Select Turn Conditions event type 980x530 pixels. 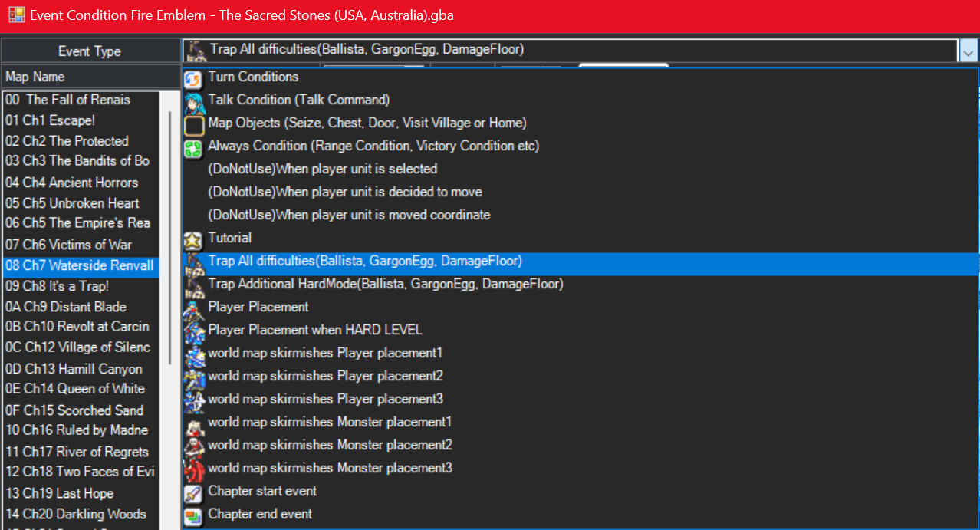point(581,77)
